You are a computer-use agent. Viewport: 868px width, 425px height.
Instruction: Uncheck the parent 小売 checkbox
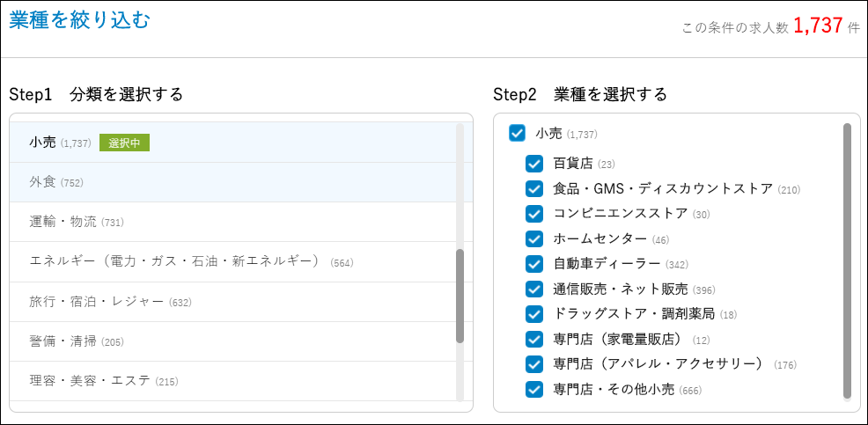coord(518,134)
